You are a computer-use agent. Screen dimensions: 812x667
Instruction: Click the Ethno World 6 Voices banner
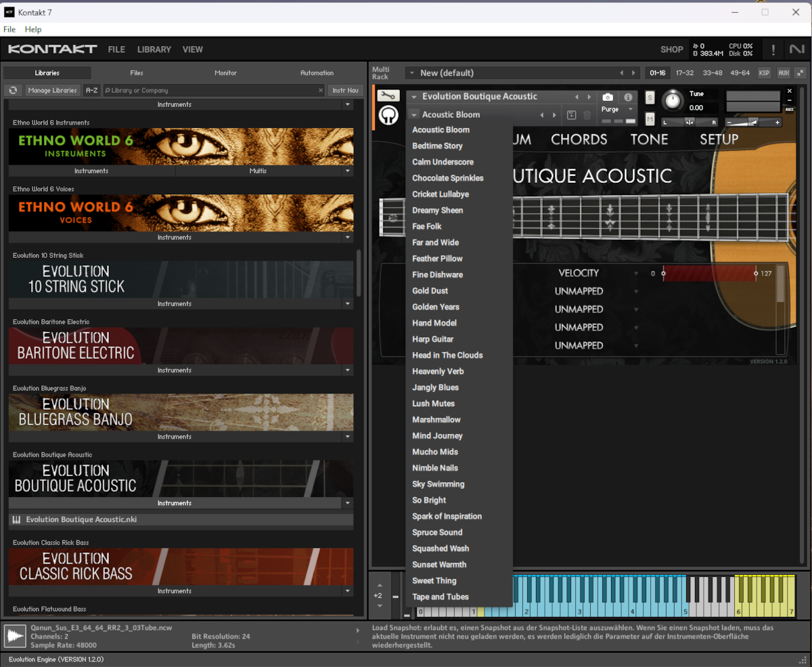[181, 213]
